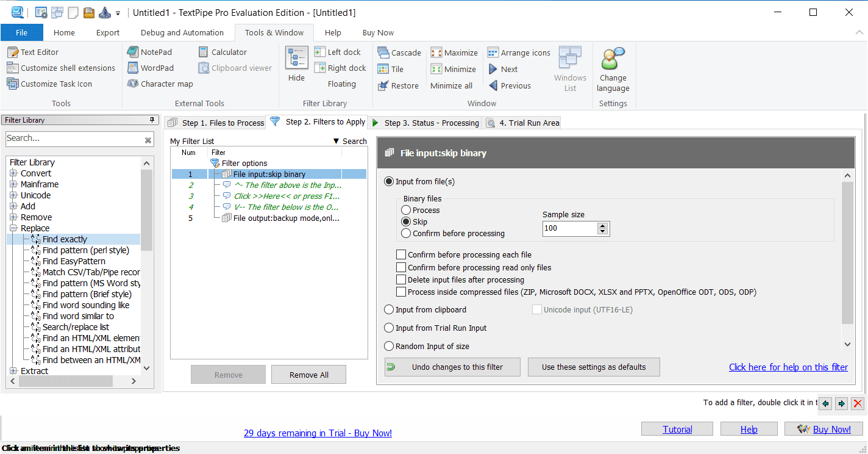Hide the Filter Library using Hide
The image size is (868, 454).
(297, 64)
